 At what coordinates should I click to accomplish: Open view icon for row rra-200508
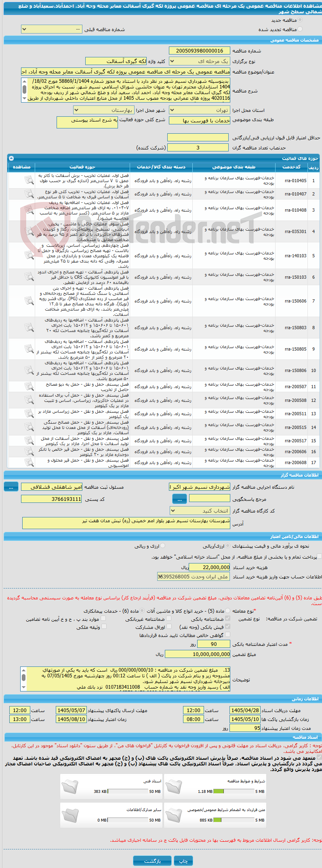29,400
